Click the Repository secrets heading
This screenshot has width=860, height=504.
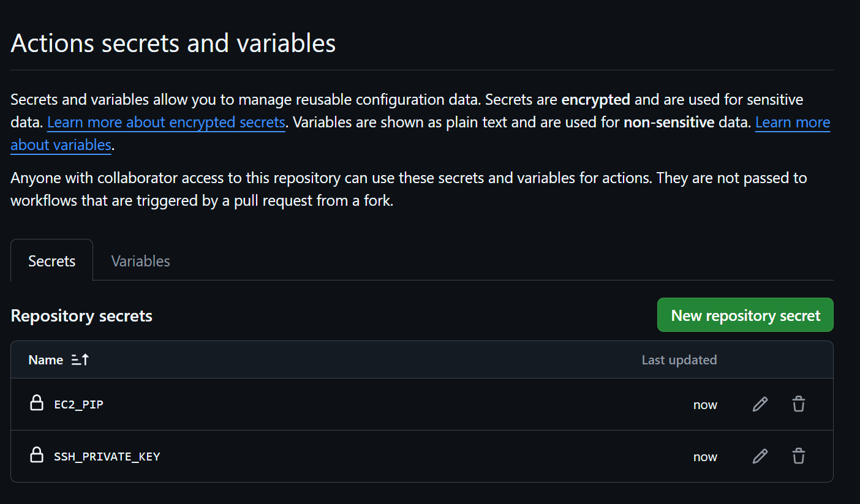(82, 316)
